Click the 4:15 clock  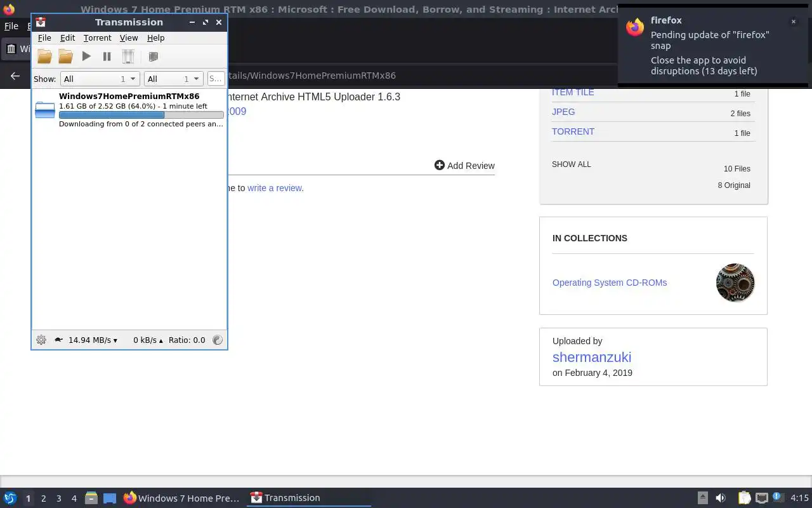click(x=799, y=498)
